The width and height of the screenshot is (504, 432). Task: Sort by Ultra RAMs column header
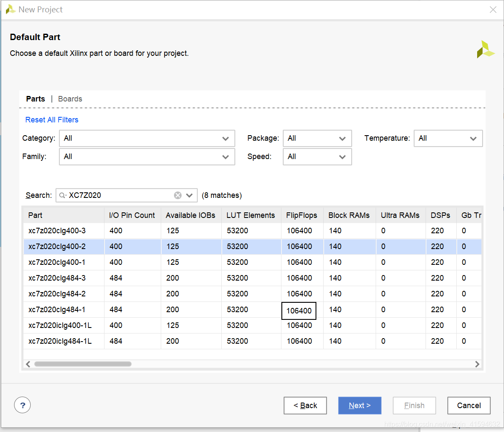click(400, 215)
